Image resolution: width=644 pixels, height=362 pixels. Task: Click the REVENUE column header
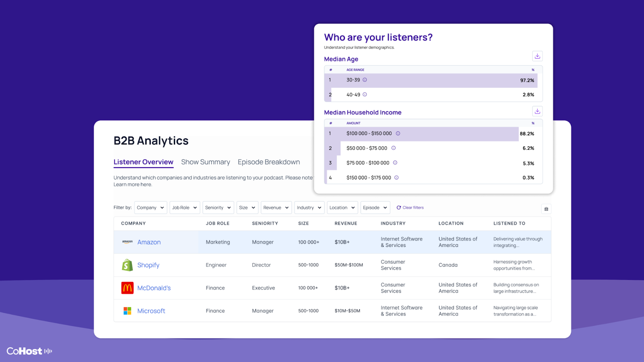point(346,223)
